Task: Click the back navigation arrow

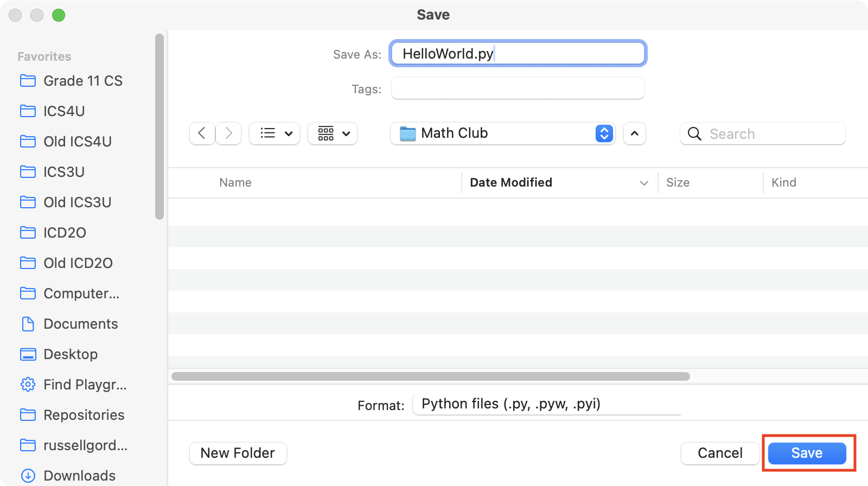Action: (202, 133)
